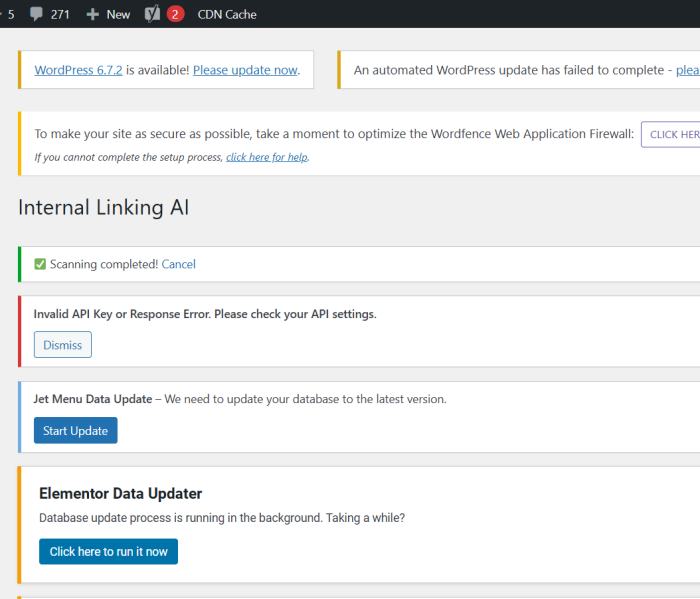Viewport: 700px width, 599px height.
Task: Click the Elementor Data Updater heading
Action: [120, 493]
